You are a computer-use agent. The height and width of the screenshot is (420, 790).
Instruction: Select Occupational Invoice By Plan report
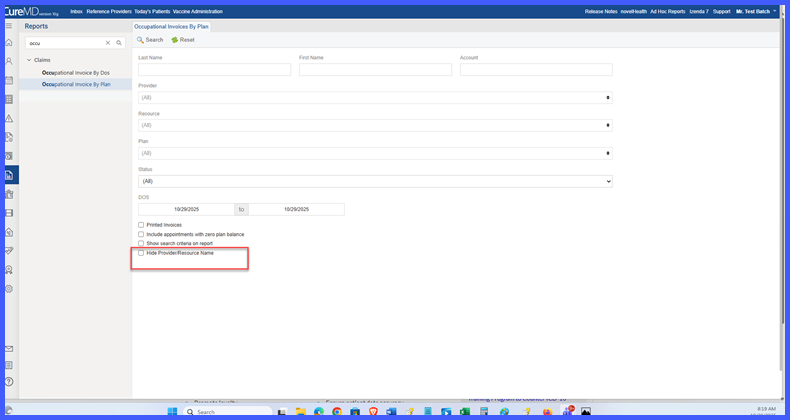[76, 85]
